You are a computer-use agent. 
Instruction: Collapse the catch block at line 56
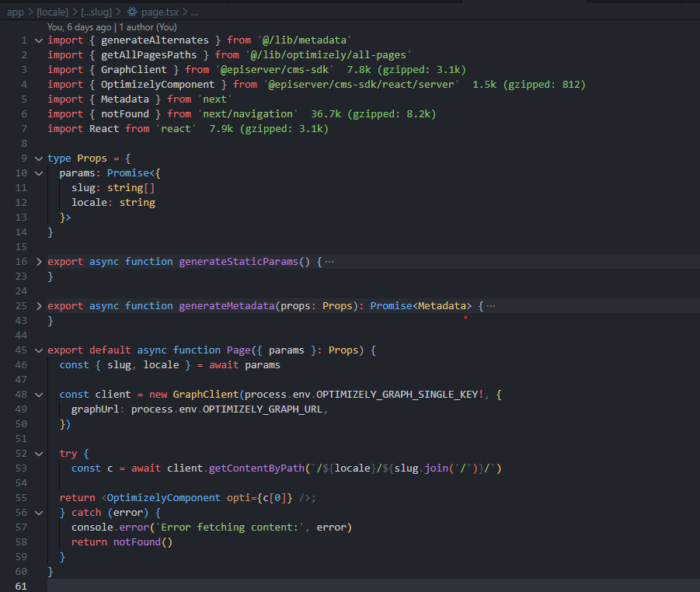pos(39,513)
